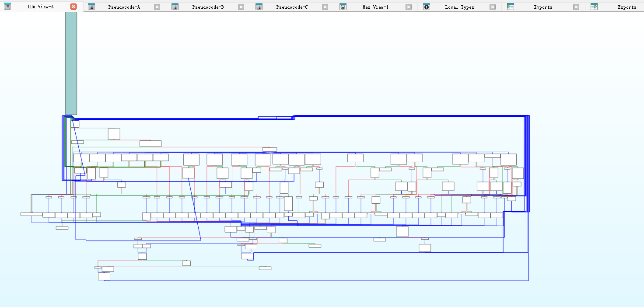Viewport: 644px width, 307px height.
Task: Click the Pseudocode-B tab icon
Action: [x=175, y=7]
